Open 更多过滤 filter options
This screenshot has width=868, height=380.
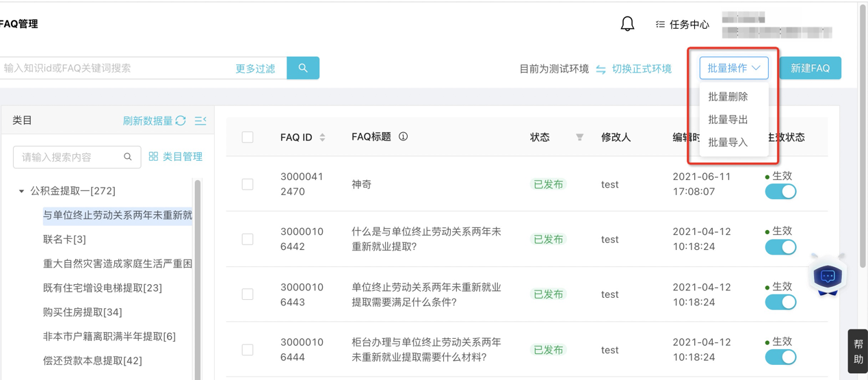point(255,68)
